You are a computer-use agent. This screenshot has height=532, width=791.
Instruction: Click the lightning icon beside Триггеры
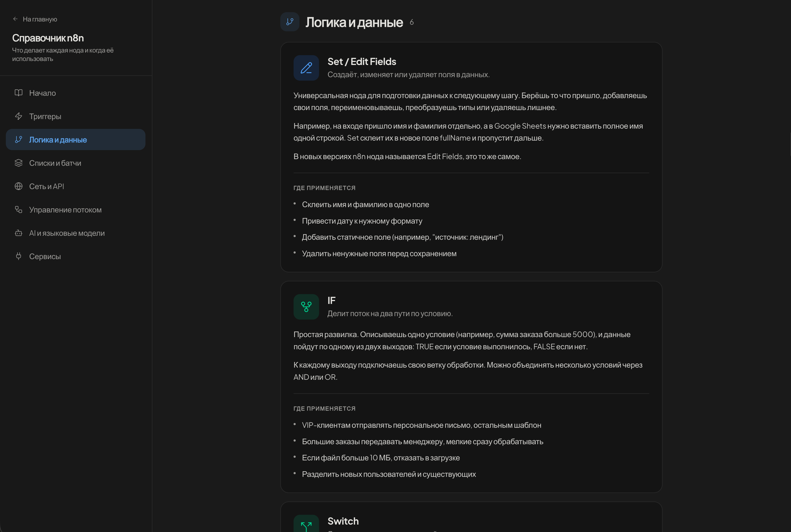(x=19, y=116)
